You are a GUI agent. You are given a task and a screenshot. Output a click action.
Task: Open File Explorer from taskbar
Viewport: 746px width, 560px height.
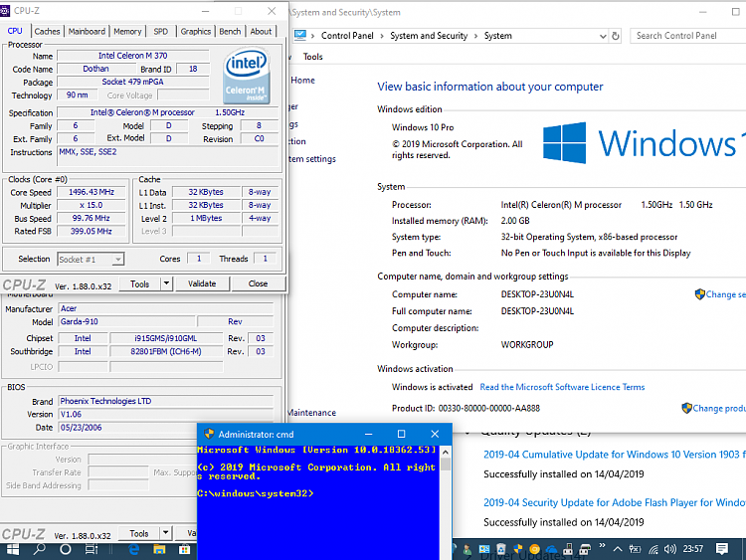(159, 549)
